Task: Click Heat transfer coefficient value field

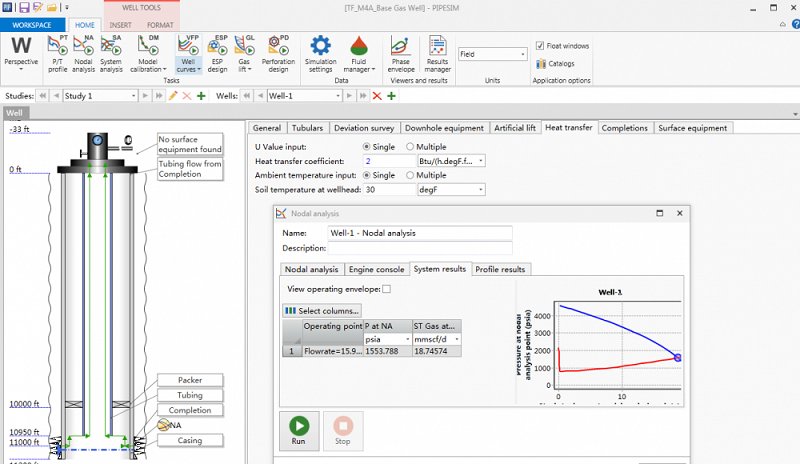Action: click(390, 161)
